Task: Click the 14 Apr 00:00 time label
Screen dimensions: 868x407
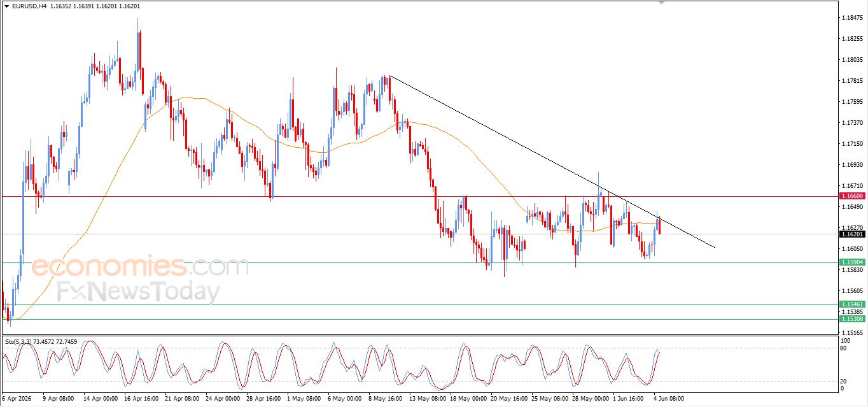Action: point(100,399)
